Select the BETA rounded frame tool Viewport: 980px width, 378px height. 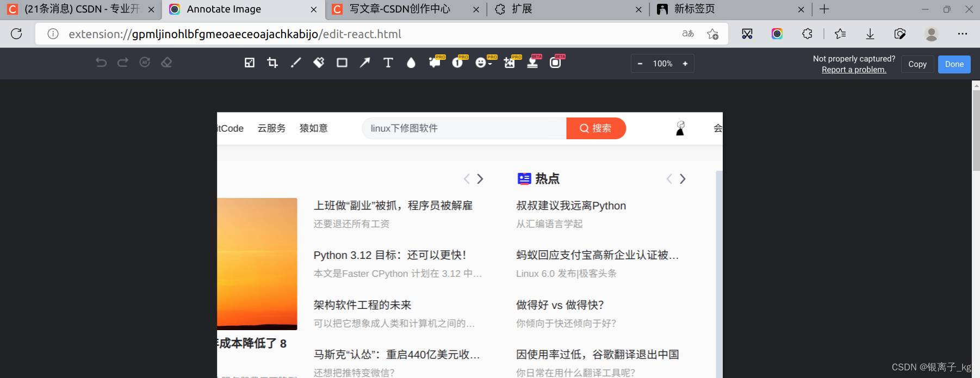tap(556, 62)
